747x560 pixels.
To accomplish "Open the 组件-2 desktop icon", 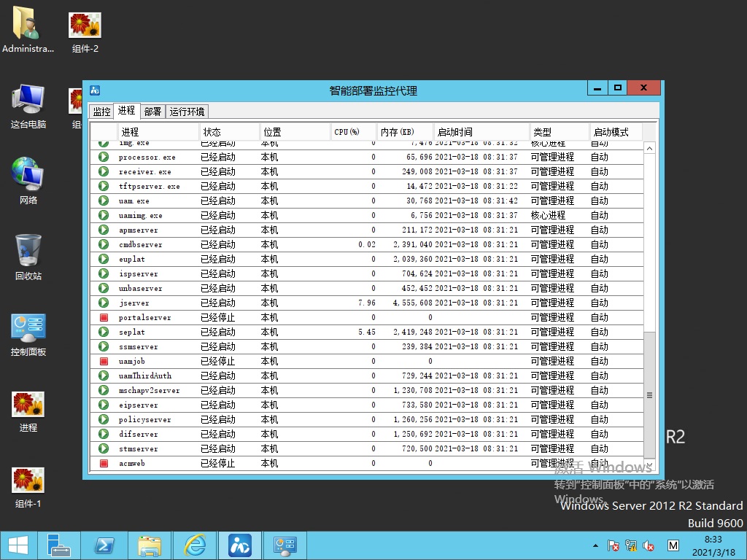I will (85, 32).
